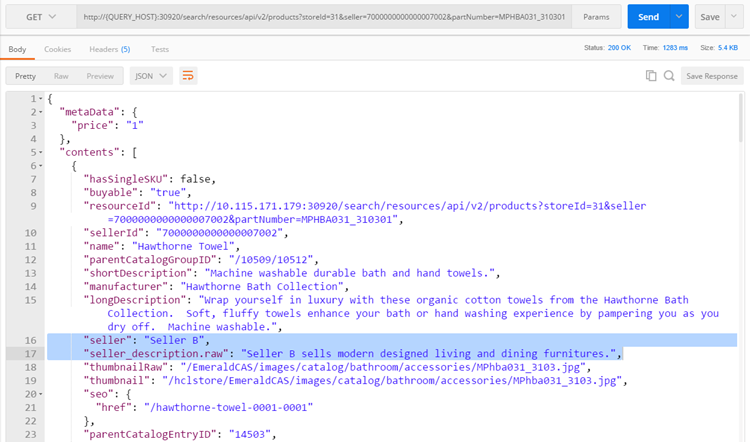Screen dimensions: 750x442
Task: Select the Raw view mode
Action: [61, 76]
